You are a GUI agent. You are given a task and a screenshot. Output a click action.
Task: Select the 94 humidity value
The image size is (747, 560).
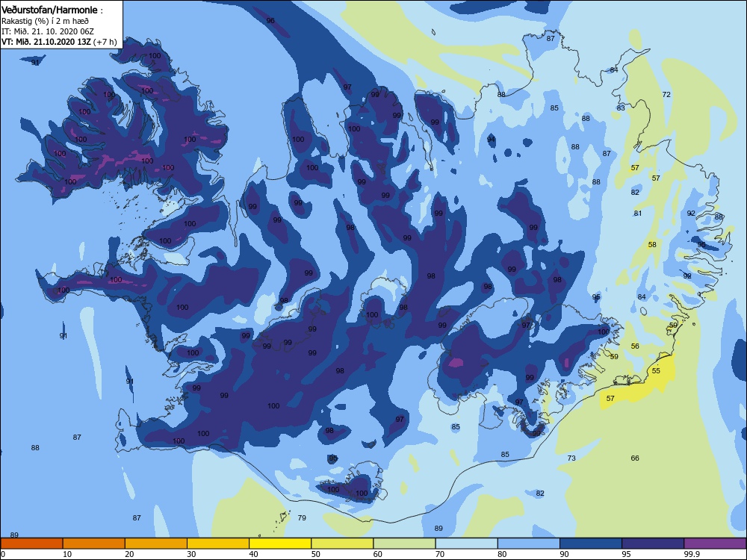pyautogui.click(x=492, y=139)
